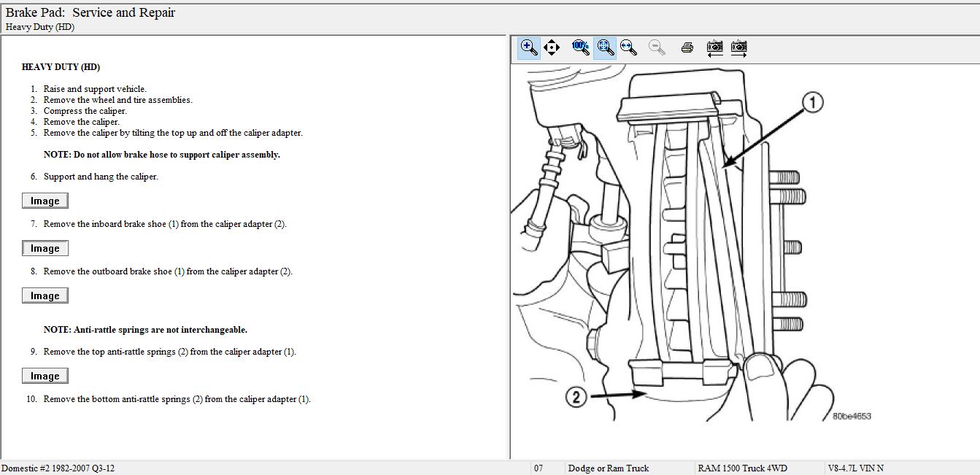Click 'Brake Pad: Service and Repair' title
This screenshot has height=475, width=980.
pyautogui.click(x=90, y=12)
